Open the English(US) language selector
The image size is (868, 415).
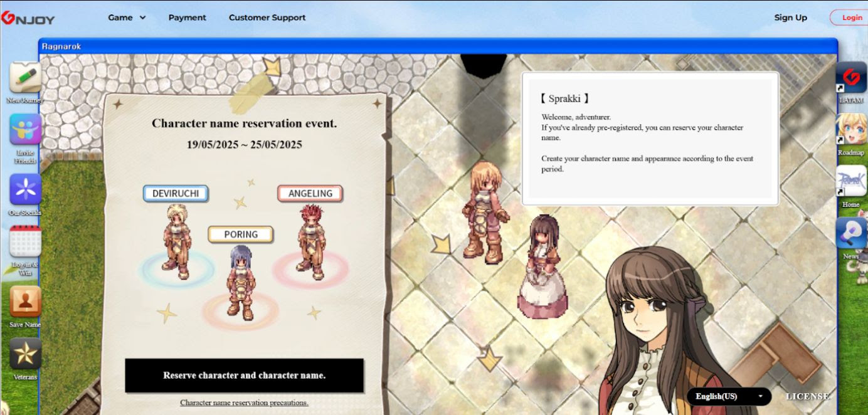[x=729, y=396]
